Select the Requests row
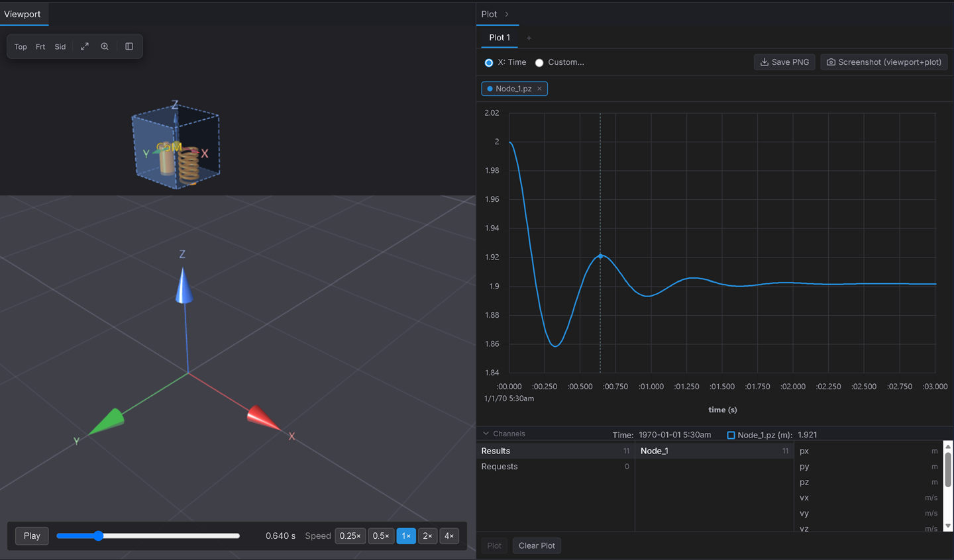The image size is (954, 560). coord(555,467)
